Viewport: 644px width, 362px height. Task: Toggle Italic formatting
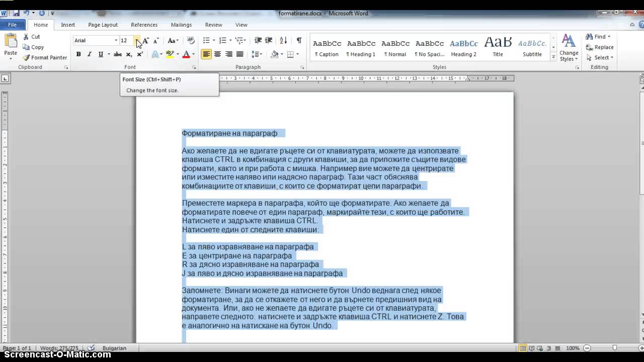90,54
